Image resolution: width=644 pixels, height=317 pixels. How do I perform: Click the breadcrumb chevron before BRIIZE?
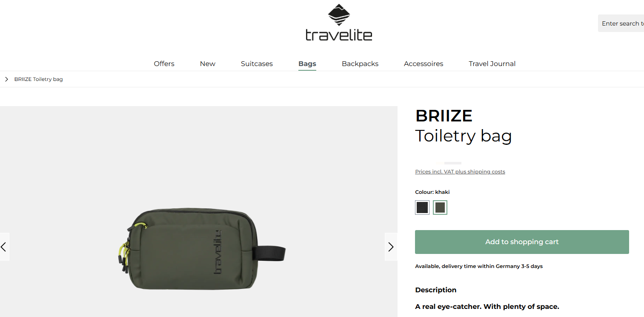coord(6,79)
